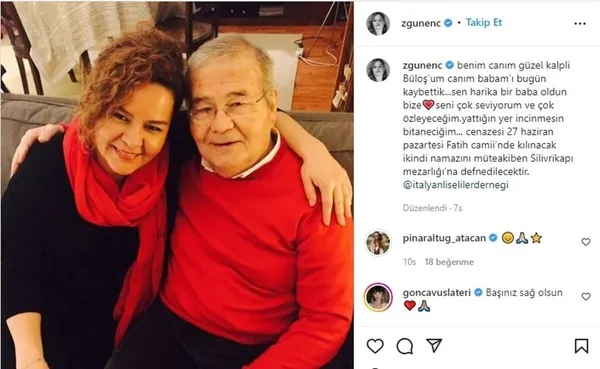This screenshot has width=600, height=369.
Task: Open the comment bubble icon
Action: pos(404,346)
